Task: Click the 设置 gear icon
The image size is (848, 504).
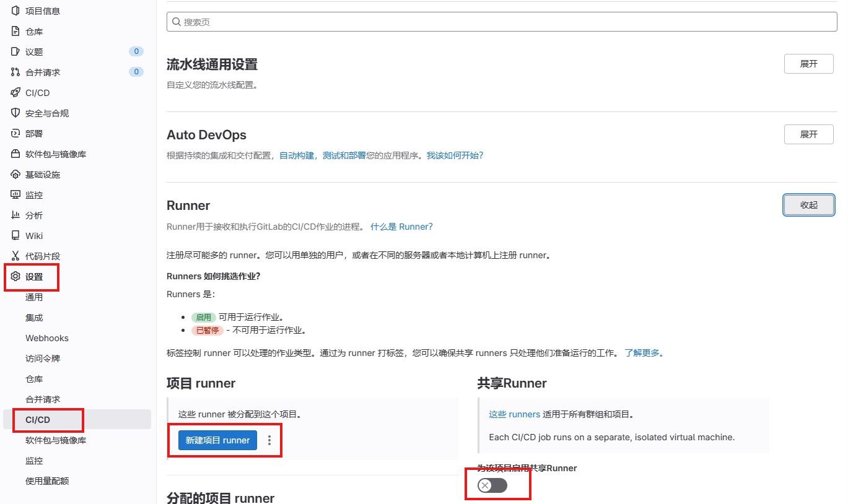Action: [x=15, y=277]
